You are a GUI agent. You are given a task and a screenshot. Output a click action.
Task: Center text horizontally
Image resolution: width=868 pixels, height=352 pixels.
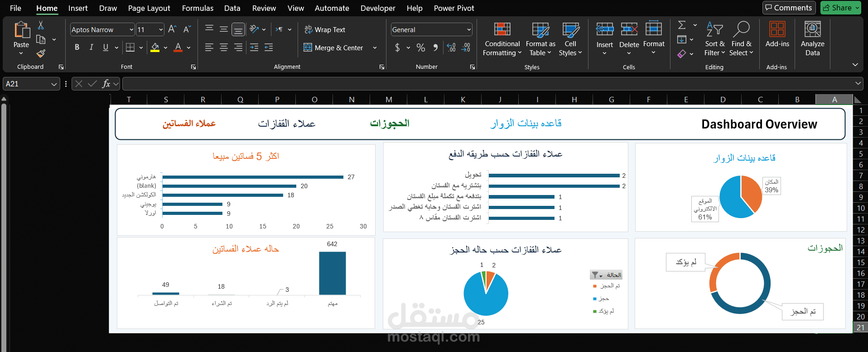click(x=224, y=47)
